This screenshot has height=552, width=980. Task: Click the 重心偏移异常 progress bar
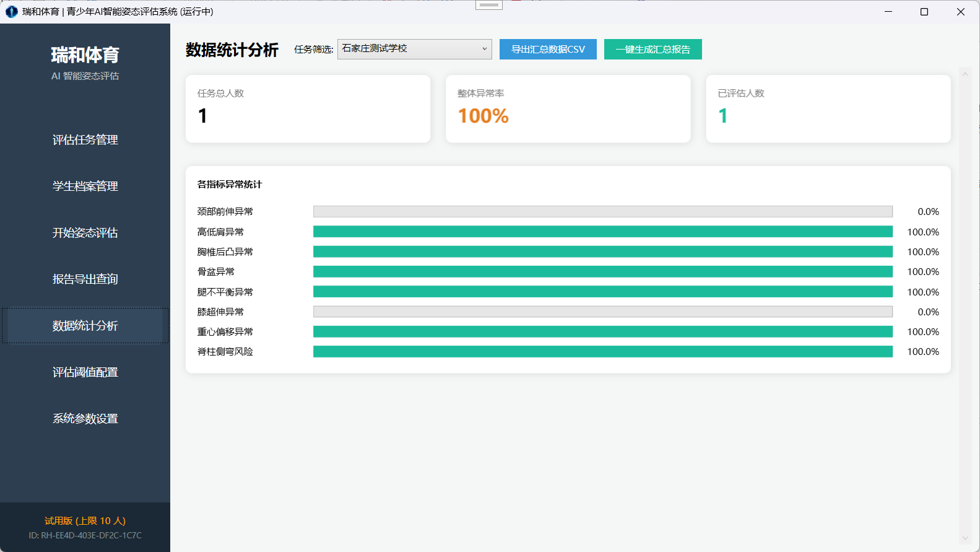click(x=603, y=331)
